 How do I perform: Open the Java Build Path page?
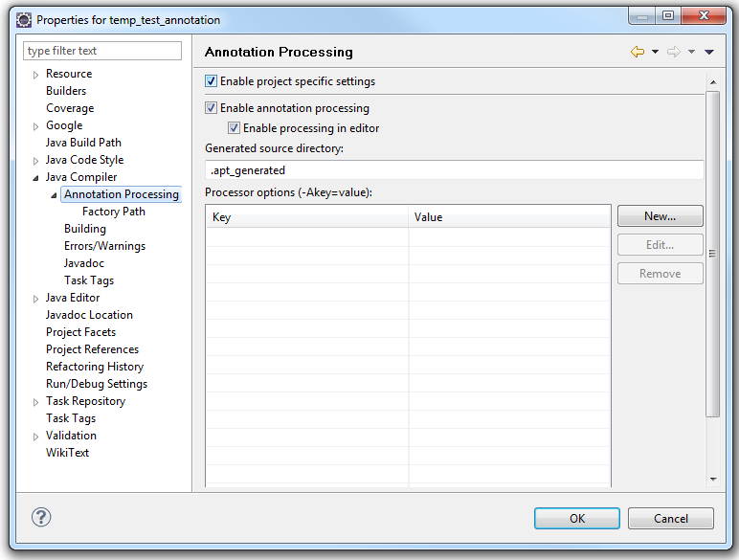click(83, 143)
